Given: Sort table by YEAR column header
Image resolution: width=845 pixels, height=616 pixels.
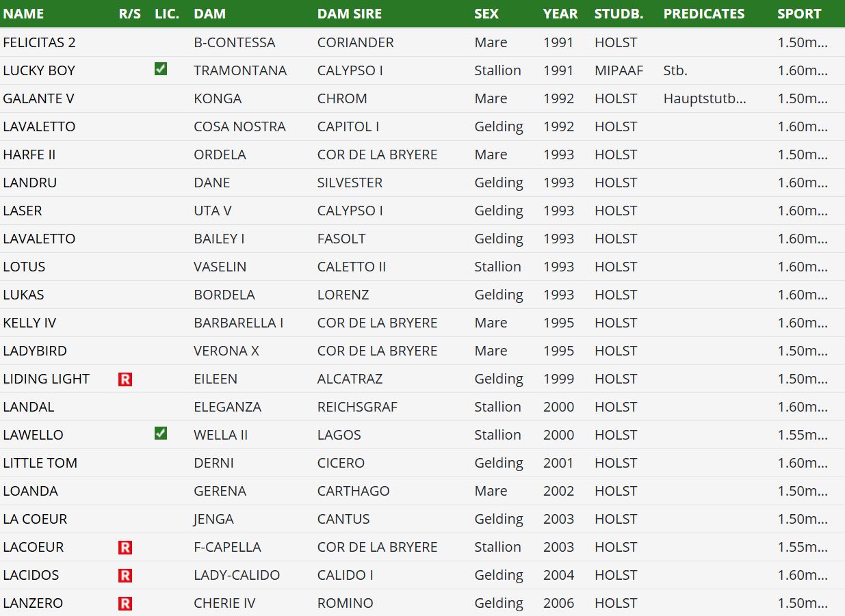Looking at the screenshot, I should pyautogui.click(x=560, y=14).
